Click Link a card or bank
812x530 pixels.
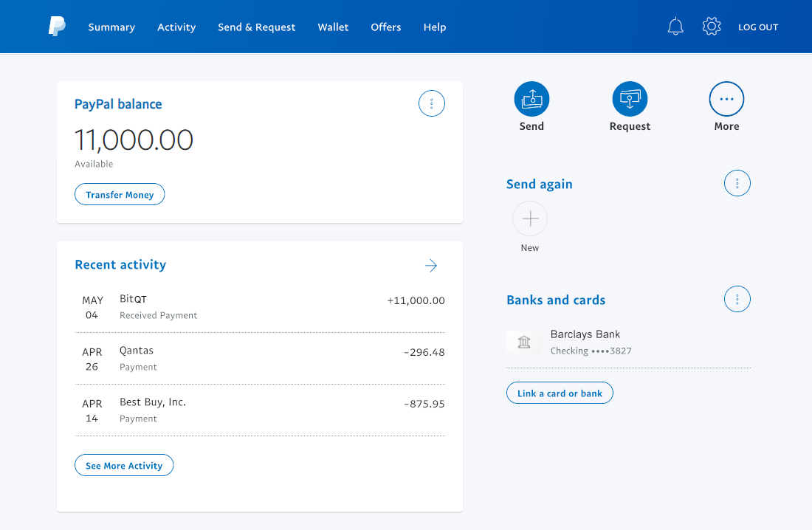click(x=560, y=393)
